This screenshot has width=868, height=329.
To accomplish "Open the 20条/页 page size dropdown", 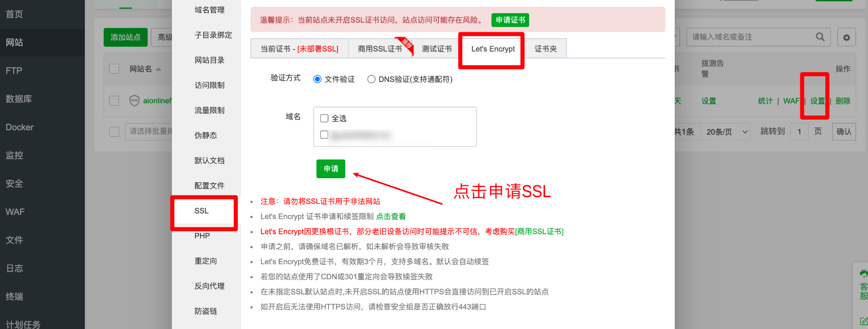I will click(x=726, y=132).
